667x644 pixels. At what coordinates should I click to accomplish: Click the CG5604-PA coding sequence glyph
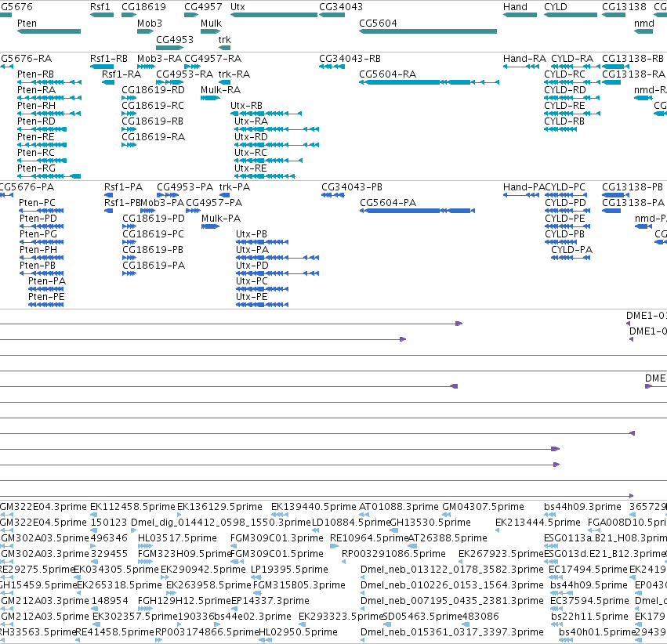[x=417, y=211]
